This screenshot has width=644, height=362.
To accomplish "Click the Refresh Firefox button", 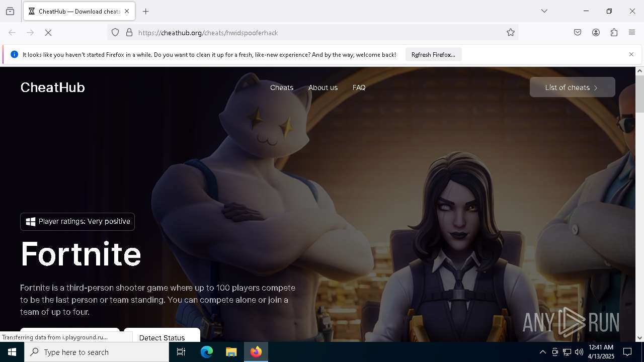I will pyautogui.click(x=433, y=54).
